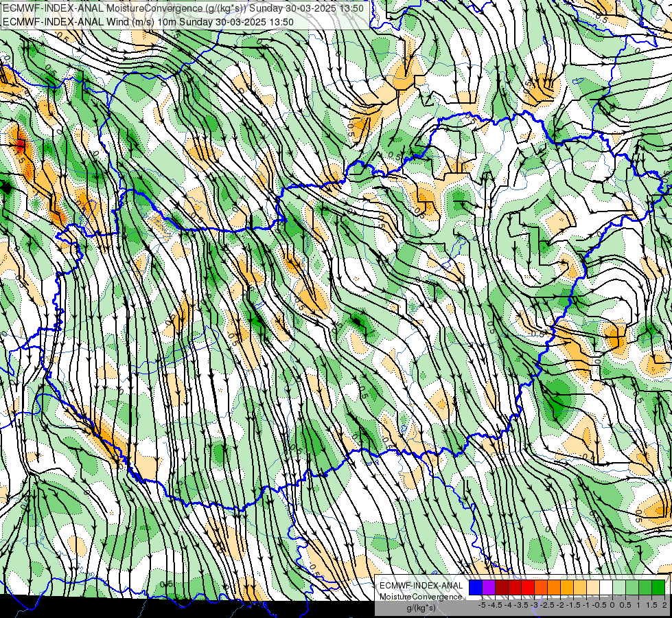Click the darkest green legend swatch

(658, 587)
